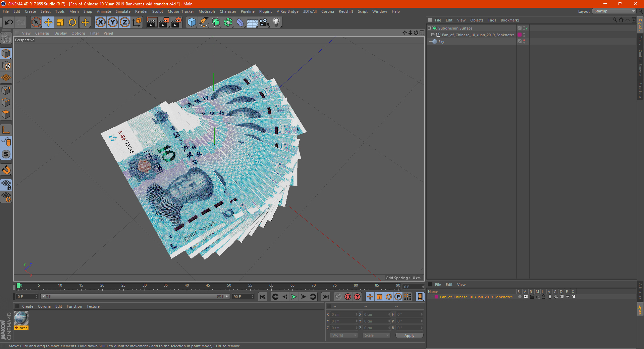This screenshot has width=644, height=349.
Task: Open Objects manager Tags menu
Action: [492, 20]
